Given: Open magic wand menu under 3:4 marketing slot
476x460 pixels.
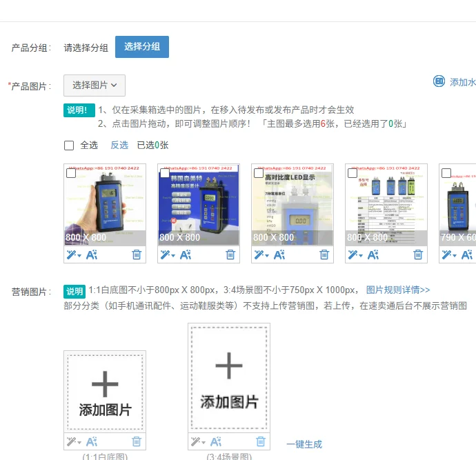Looking at the screenshot, I should (198, 441).
